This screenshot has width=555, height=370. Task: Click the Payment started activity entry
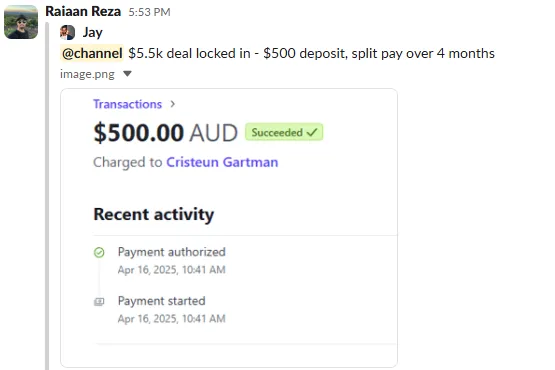(x=172, y=309)
